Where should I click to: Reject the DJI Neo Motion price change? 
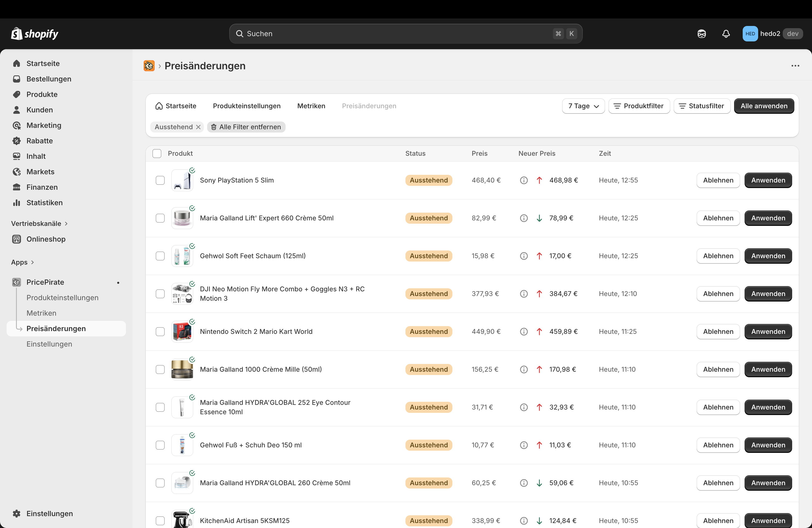(x=718, y=294)
